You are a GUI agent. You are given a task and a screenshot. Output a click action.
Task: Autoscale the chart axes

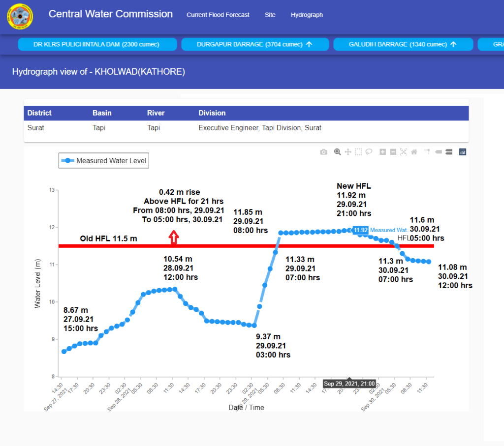(x=404, y=152)
